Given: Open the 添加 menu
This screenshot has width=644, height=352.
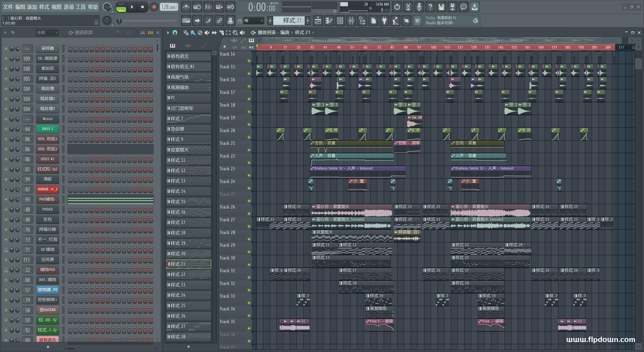Looking at the screenshot, I should (32, 7).
